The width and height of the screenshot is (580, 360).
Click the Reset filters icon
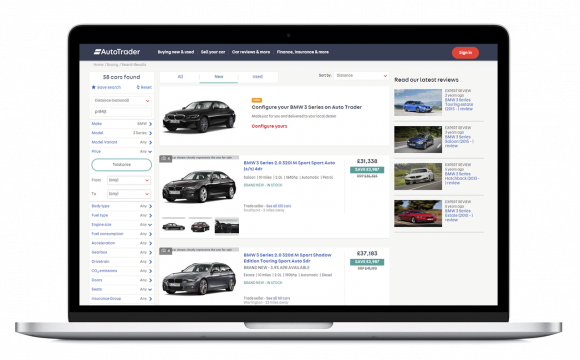click(x=138, y=87)
